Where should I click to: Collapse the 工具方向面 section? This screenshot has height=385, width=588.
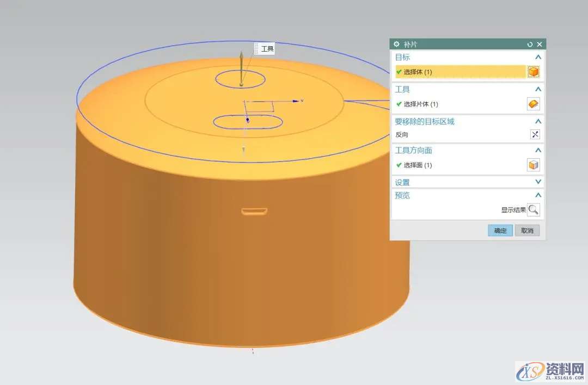click(x=538, y=150)
